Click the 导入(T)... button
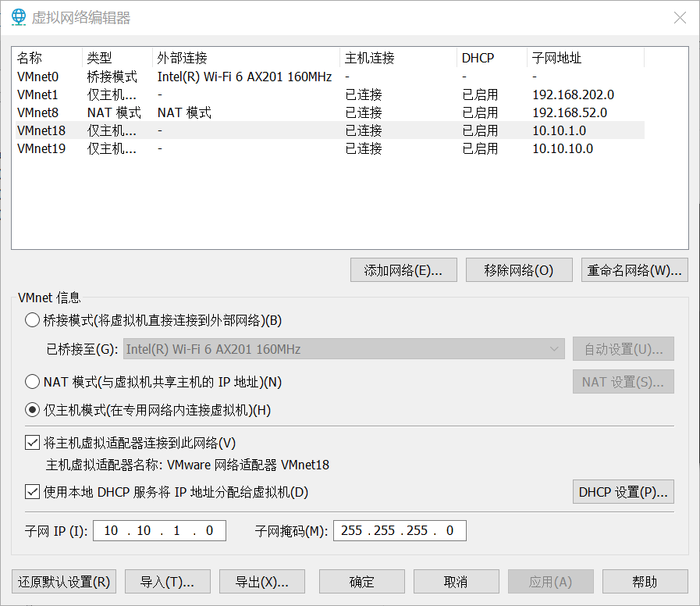The height and width of the screenshot is (606, 700). click(168, 582)
